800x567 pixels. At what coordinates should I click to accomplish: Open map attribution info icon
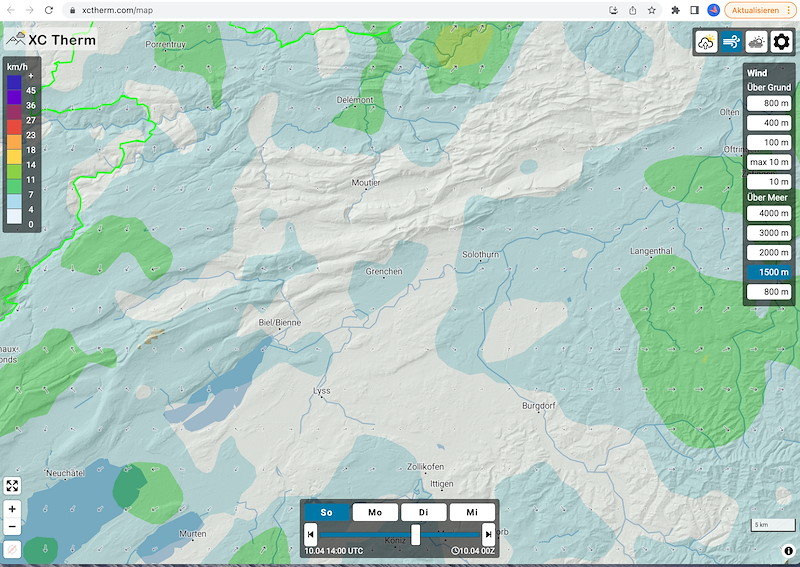tap(788, 551)
